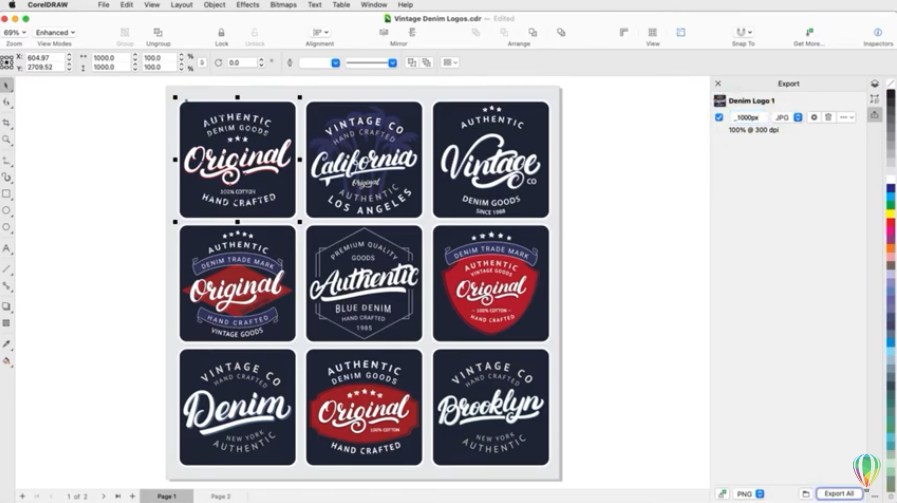Open the Effects menu
The width and height of the screenshot is (897, 503).
[x=248, y=5]
